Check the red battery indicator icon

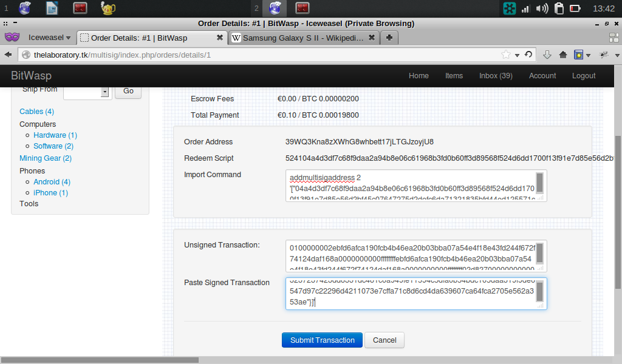pyautogui.click(x=575, y=8)
